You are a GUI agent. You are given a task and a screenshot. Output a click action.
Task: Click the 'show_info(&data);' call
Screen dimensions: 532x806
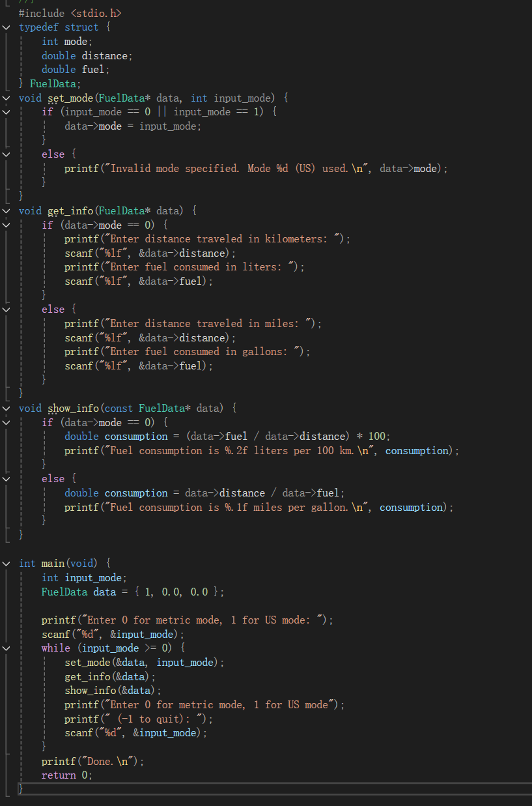click(113, 690)
